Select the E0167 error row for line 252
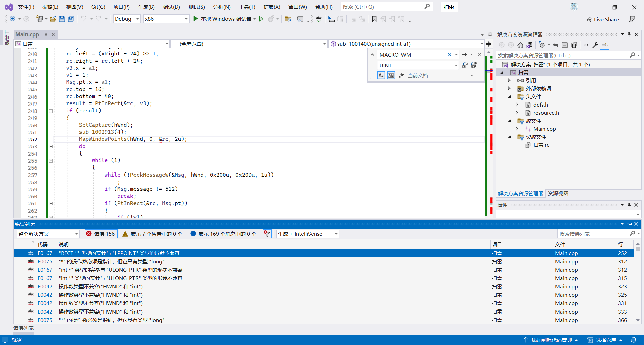 click(324, 253)
